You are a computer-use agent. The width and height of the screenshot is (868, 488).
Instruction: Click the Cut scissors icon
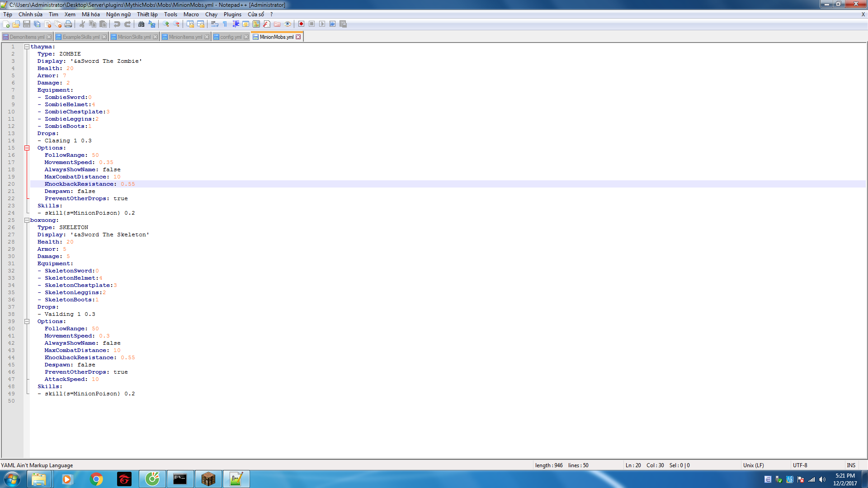click(x=82, y=24)
